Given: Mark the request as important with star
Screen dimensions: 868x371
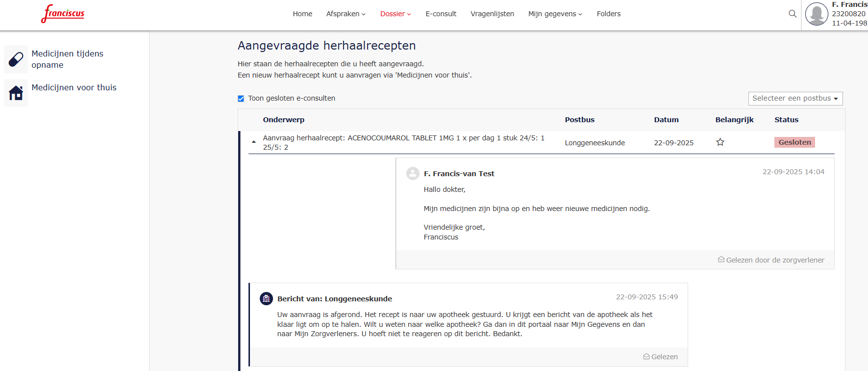Looking at the screenshot, I should click(720, 142).
